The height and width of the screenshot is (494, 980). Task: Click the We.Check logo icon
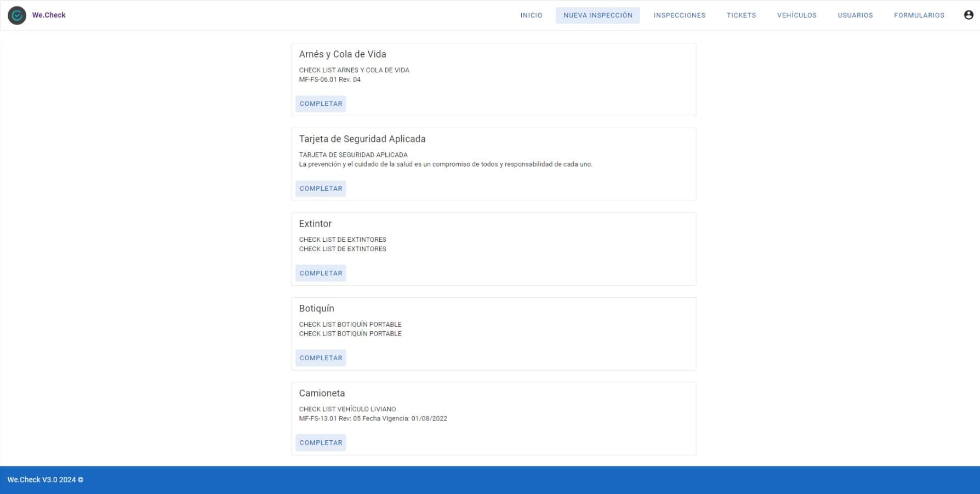17,15
